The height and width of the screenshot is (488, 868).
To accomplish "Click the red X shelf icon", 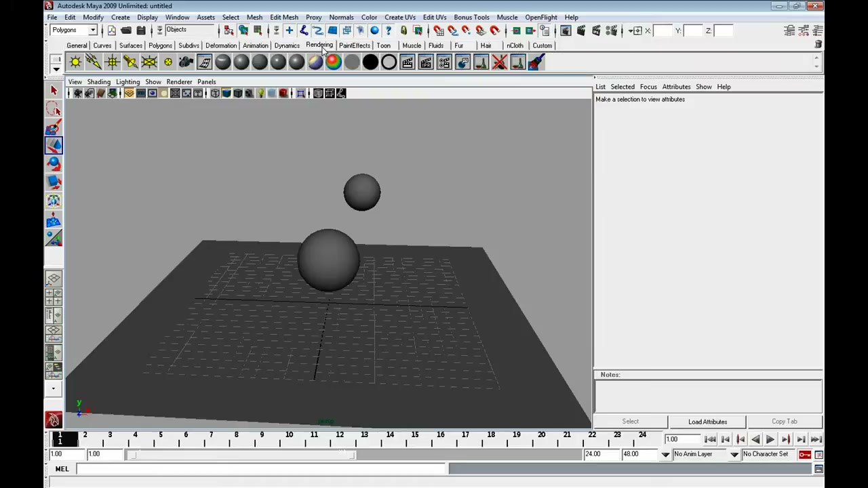I will pyautogui.click(x=499, y=62).
